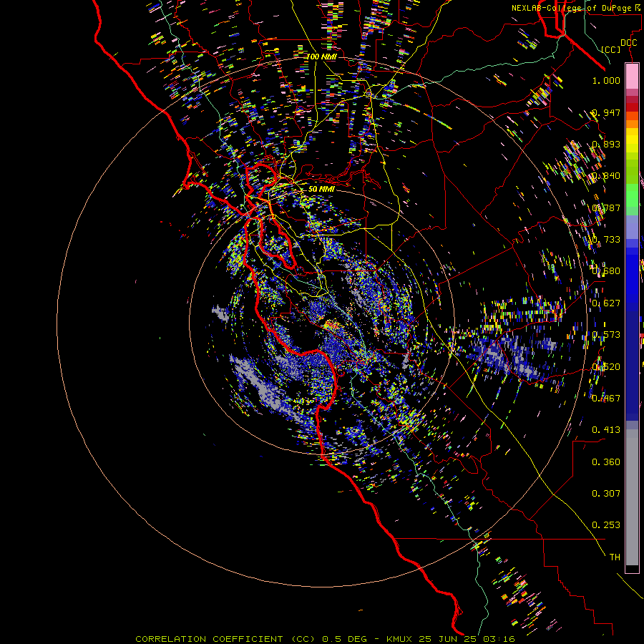Click the 0.573 color scale value
Viewport: 644px width, 644px height.
(x=606, y=335)
